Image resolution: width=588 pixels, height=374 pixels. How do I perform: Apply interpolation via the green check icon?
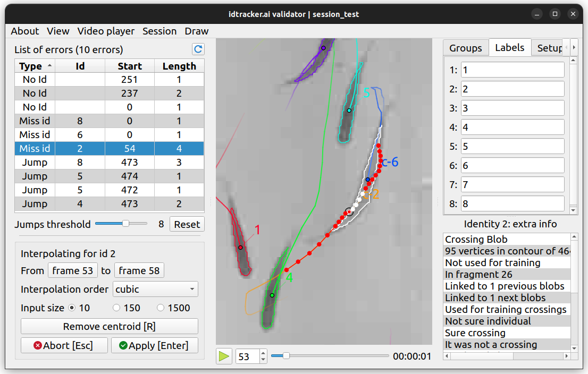[x=123, y=345]
